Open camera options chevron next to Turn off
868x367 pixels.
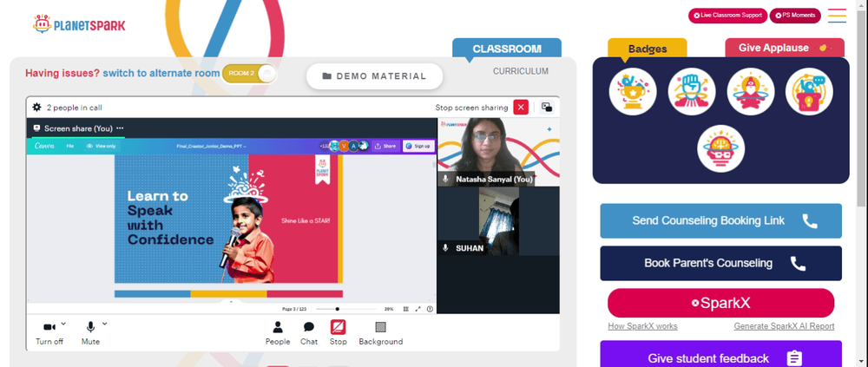[x=63, y=324]
